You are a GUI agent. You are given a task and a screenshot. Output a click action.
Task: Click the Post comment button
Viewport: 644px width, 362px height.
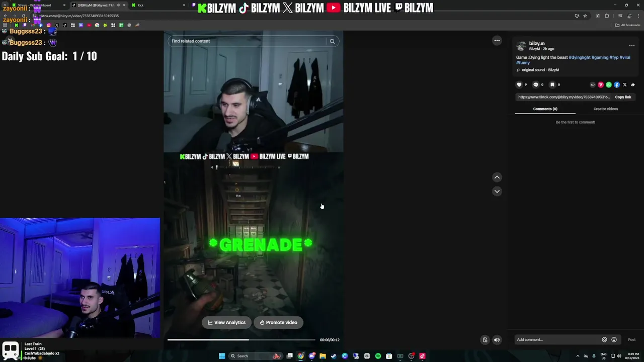click(x=631, y=339)
